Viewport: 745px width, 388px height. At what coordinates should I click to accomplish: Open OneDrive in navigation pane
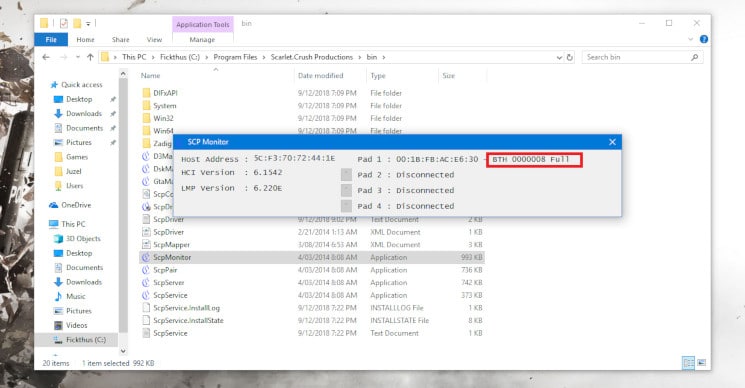[x=76, y=205]
